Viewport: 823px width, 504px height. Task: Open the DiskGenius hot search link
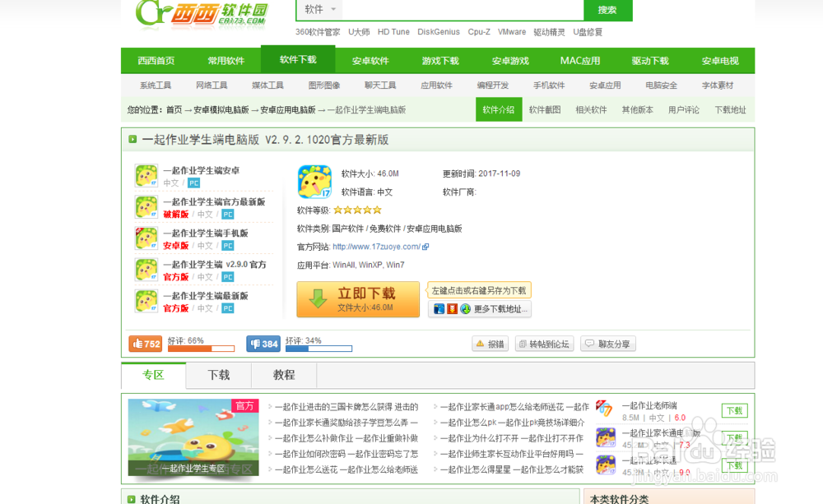[439, 32]
